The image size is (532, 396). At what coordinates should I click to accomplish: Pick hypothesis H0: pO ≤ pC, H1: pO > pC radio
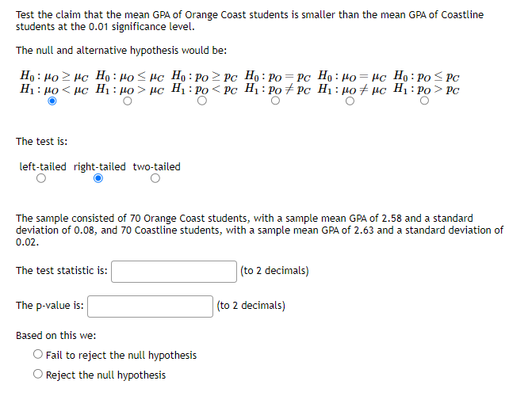(x=424, y=101)
